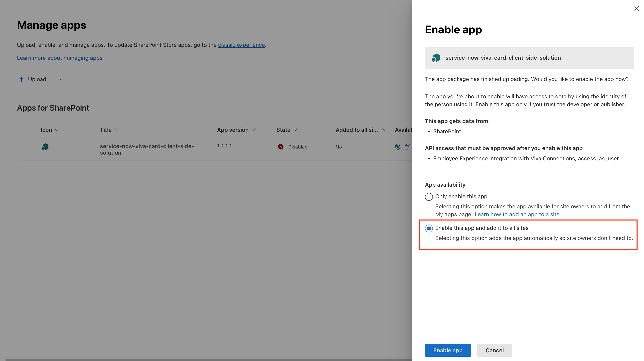Expand the Added to all sites column dropdown
This screenshot has width=644, height=361.
(384, 130)
